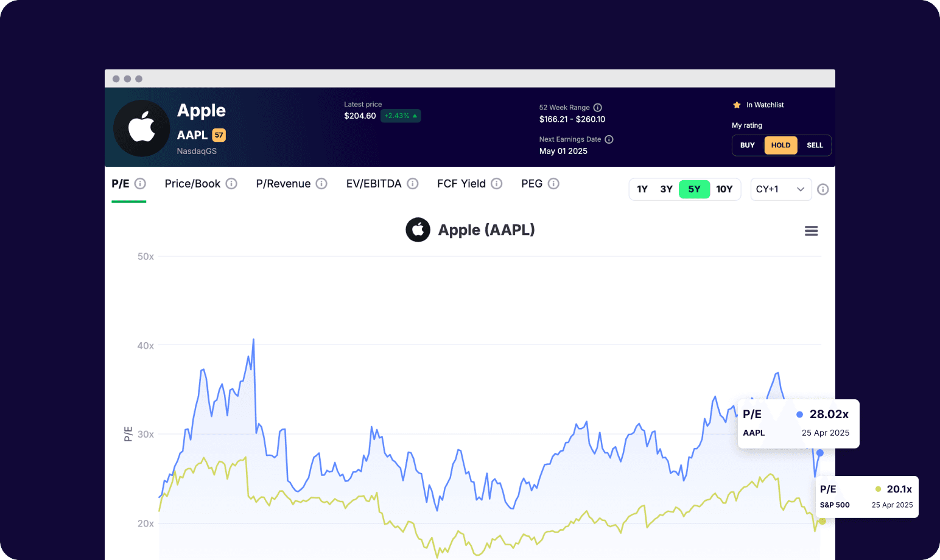Switch to the FCF Yield tab

tap(461, 184)
